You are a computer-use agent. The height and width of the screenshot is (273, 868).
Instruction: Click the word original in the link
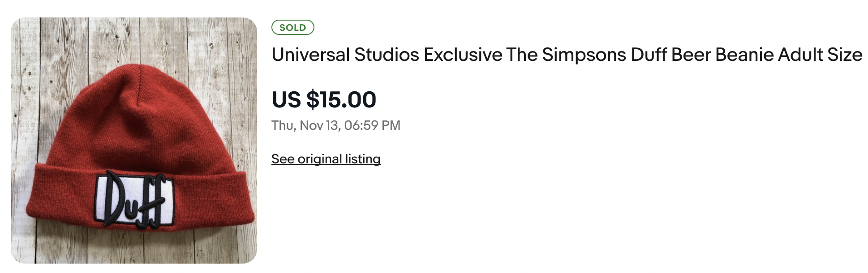[319, 159]
